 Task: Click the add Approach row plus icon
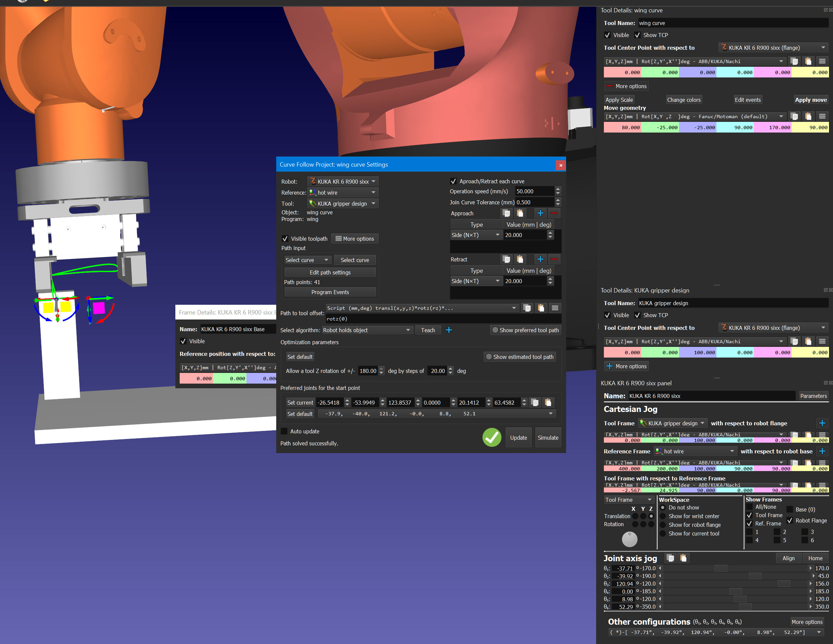[540, 213]
